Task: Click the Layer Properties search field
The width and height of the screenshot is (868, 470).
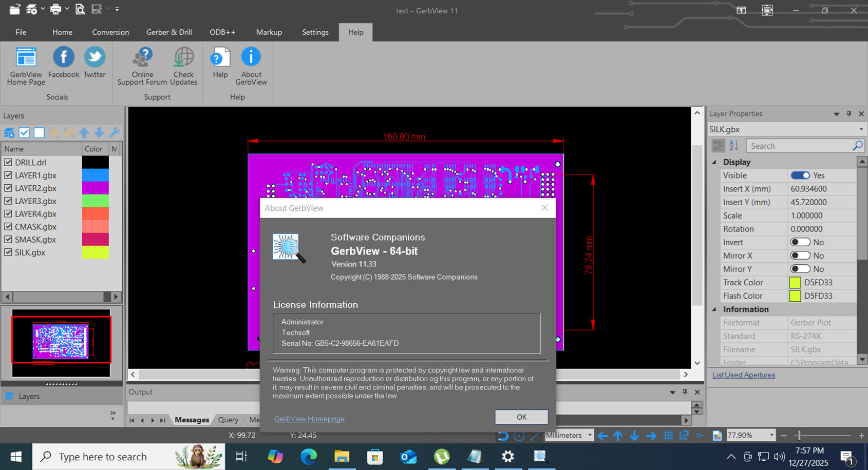Action: tap(799, 146)
